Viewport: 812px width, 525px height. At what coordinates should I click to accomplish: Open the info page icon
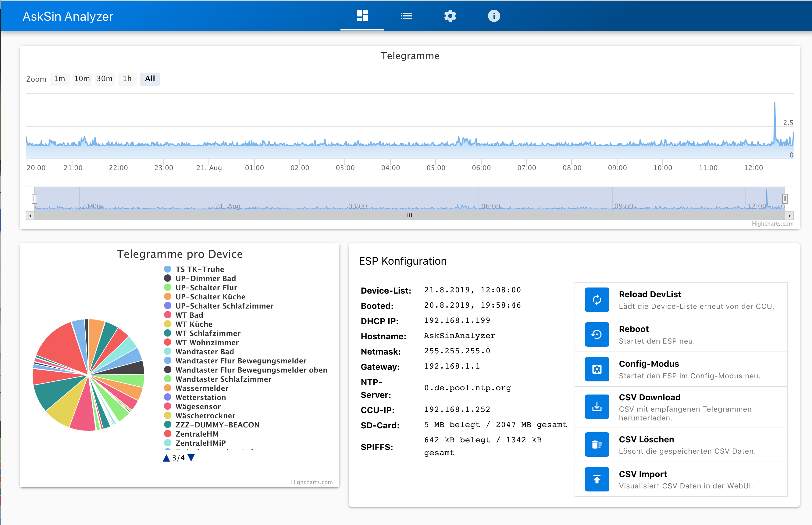tap(493, 16)
